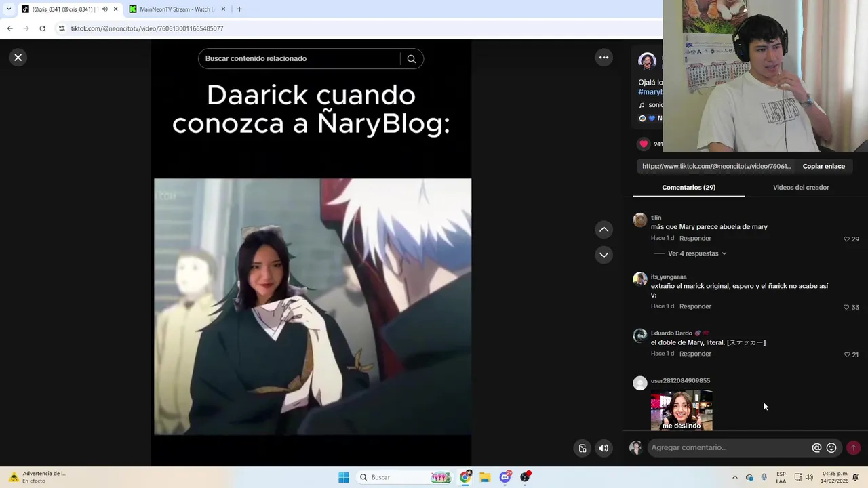
Task: Open the 'me deslindo' sticker image
Action: coord(682,410)
